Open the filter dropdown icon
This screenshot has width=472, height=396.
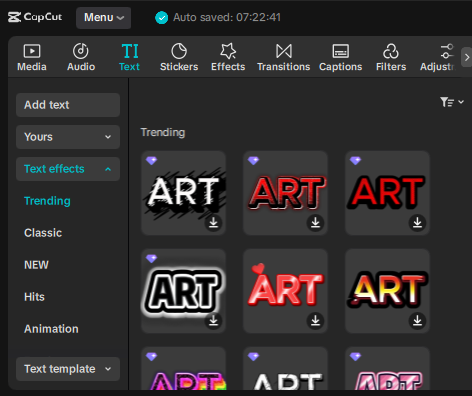click(451, 102)
